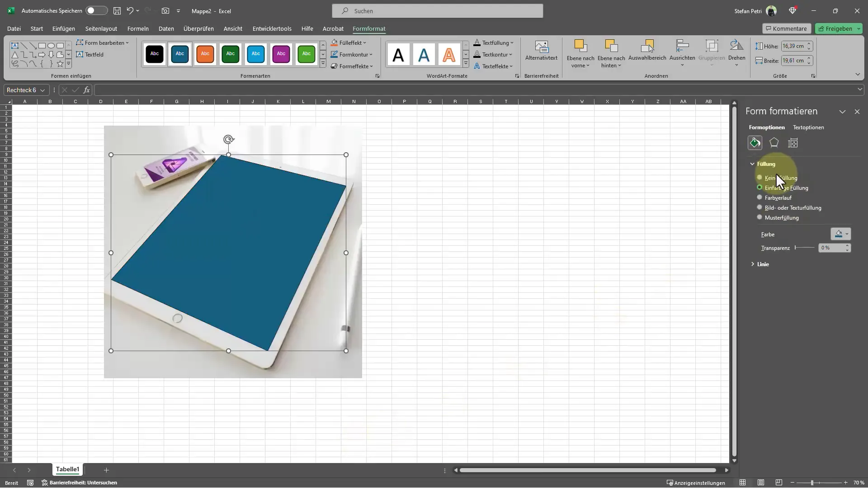Add a new sheet with plus icon
Screen dimensions: 868x488
tap(106, 470)
